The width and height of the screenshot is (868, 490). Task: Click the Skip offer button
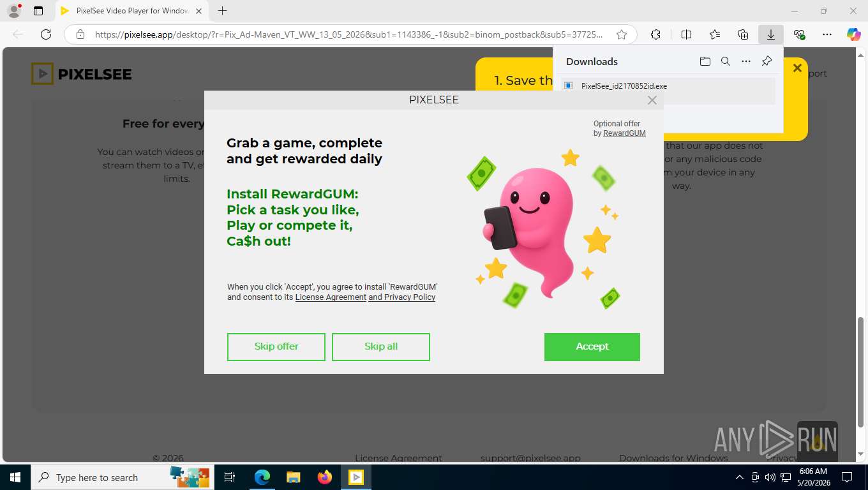click(276, 346)
